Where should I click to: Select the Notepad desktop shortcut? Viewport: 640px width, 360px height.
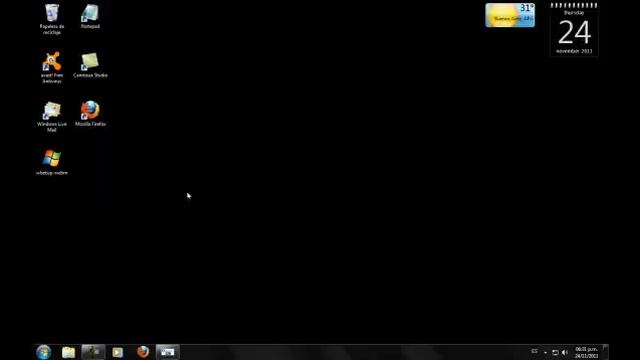(x=90, y=16)
